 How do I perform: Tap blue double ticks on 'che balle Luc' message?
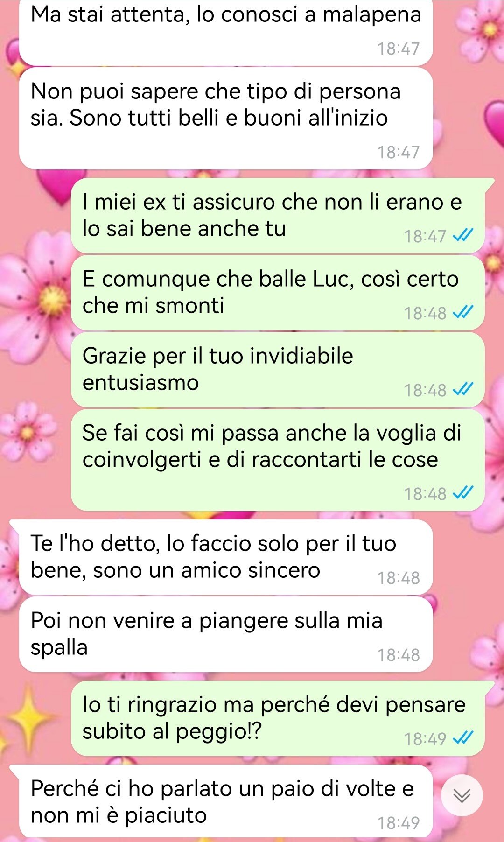click(463, 312)
